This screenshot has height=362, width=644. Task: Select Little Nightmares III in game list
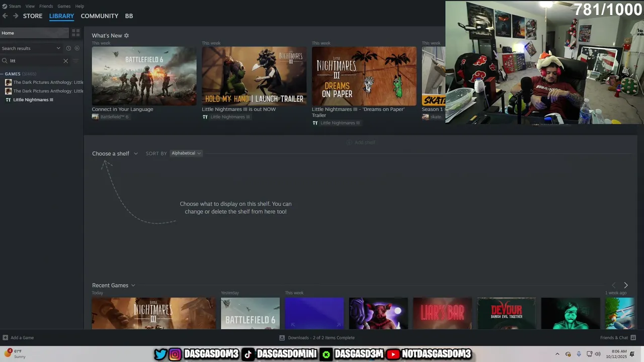[x=33, y=100]
